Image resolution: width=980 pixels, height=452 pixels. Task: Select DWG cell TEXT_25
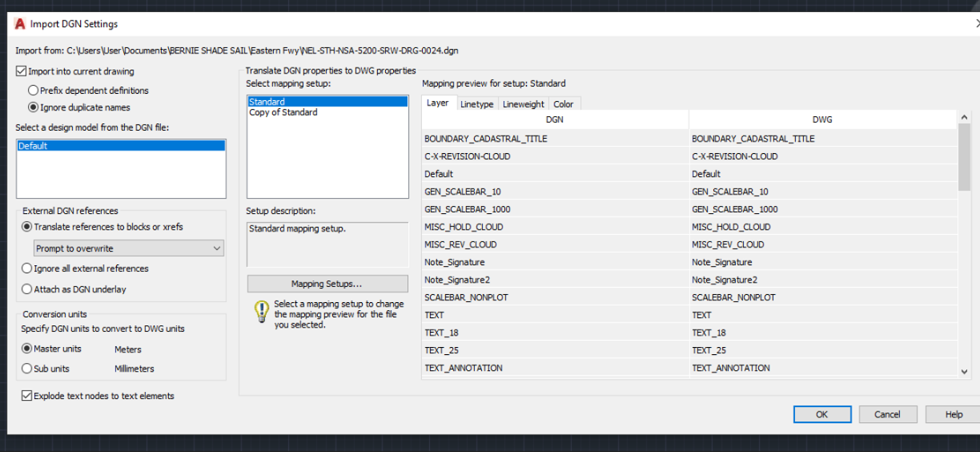822,350
